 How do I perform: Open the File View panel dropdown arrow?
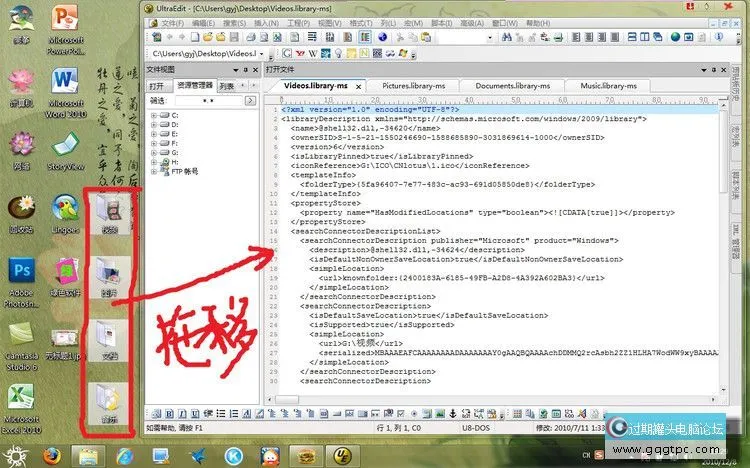[x=236, y=70]
